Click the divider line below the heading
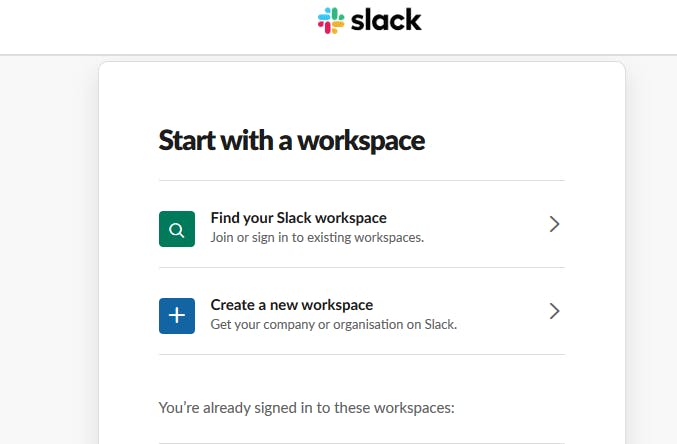677x444 pixels. click(361, 181)
